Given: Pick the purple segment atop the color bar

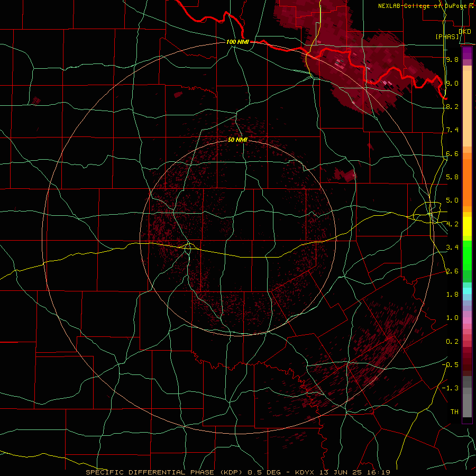Looking at the screenshot, I should [x=467, y=53].
